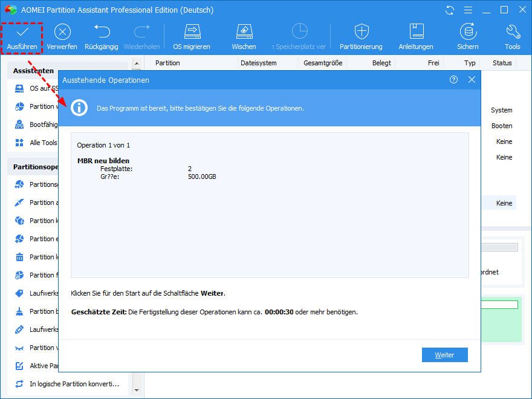Click the Speicherplatz verteilen clock icon

point(300,31)
